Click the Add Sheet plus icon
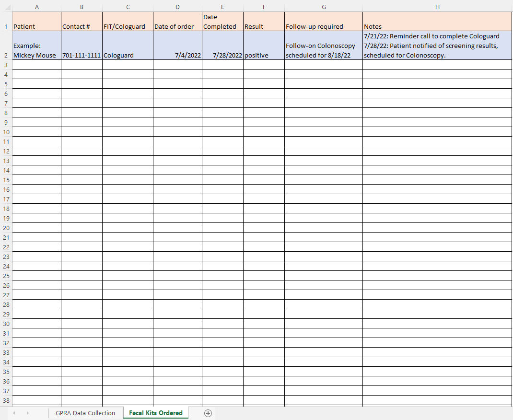Viewport: 513px width, 420px height. click(208, 413)
